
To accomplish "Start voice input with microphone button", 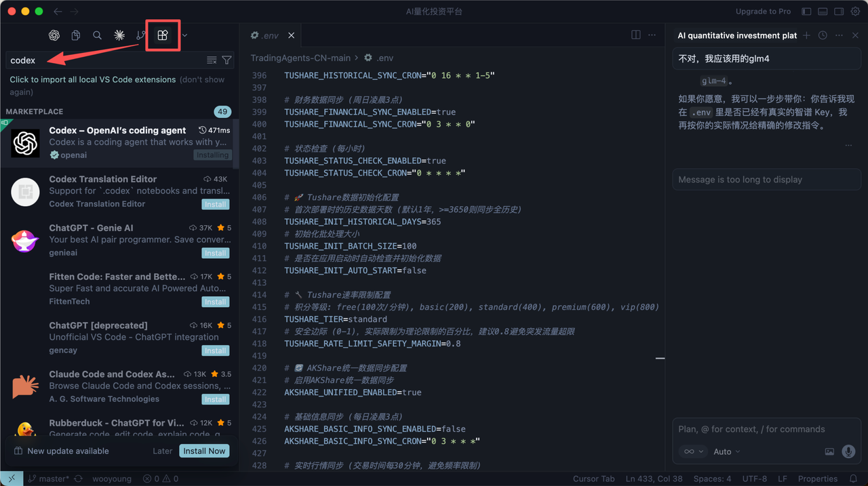I will pos(848,451).
